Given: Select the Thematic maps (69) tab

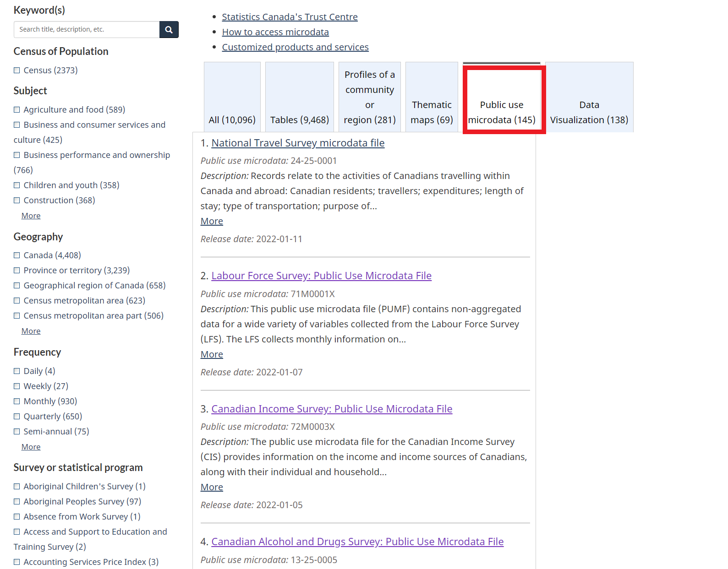Looking at the screenshot, I should [432, 97].
